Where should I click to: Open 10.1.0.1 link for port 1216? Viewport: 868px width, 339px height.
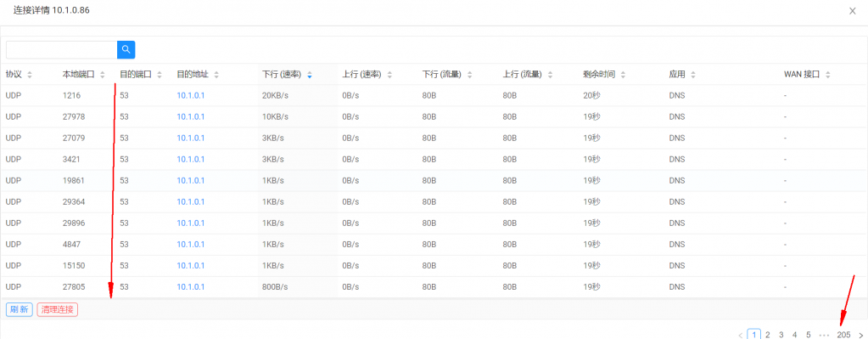point(191,95)
